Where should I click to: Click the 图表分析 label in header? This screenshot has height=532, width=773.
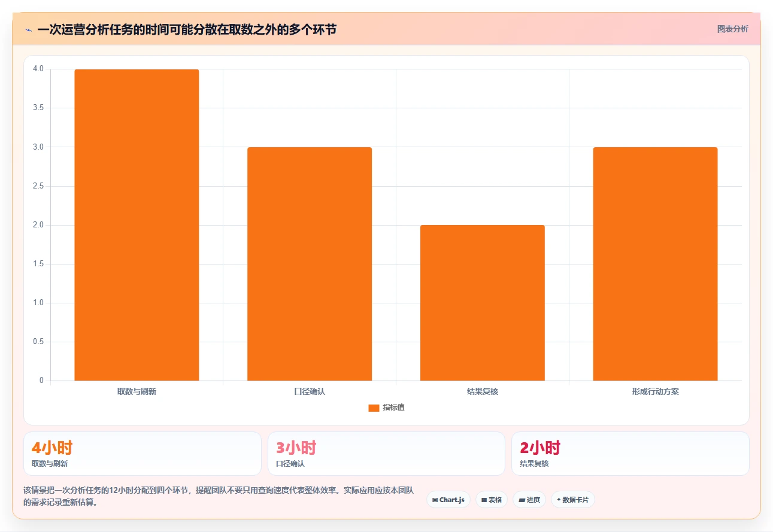click(x=732, y=29)
